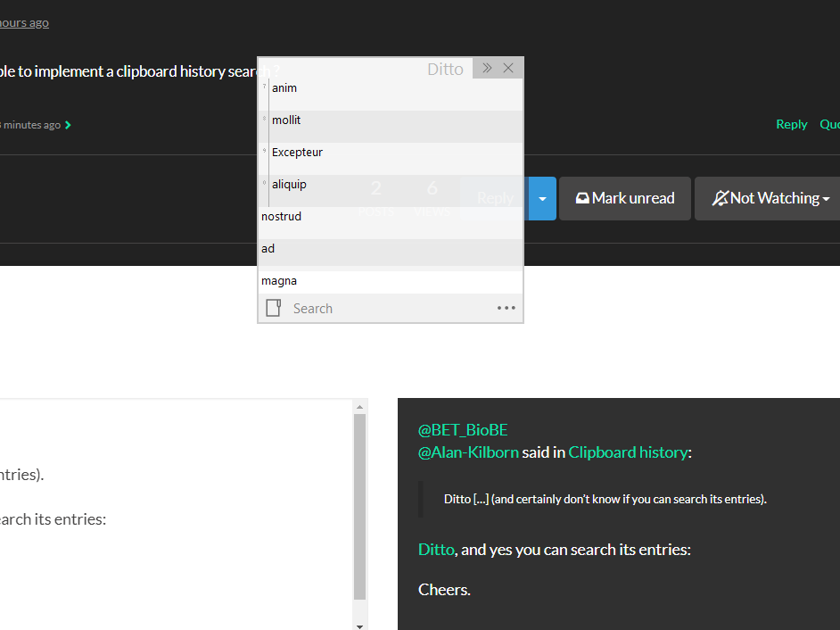Open the blue Reply dropdown arrow
The height and width of the screenshot is (630, 840).
[542, 198]
